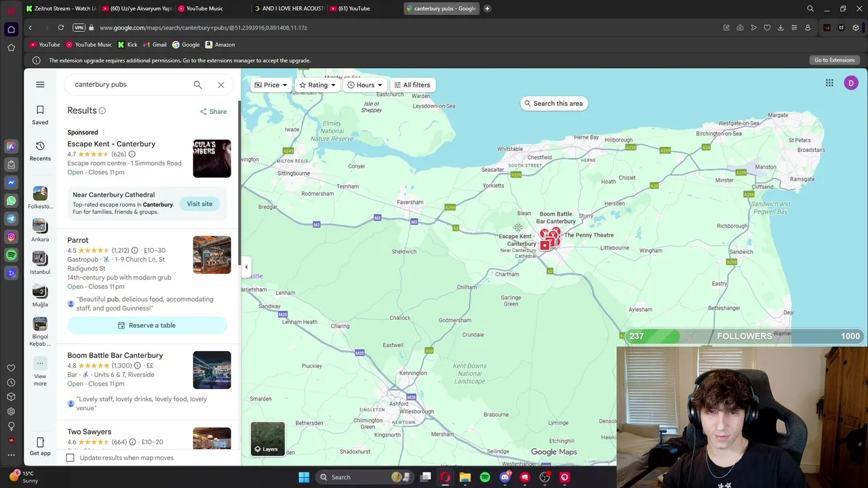The width and height of the screenshot is (868, 488).
Task: Share the search results
Action: pos(214,111)
